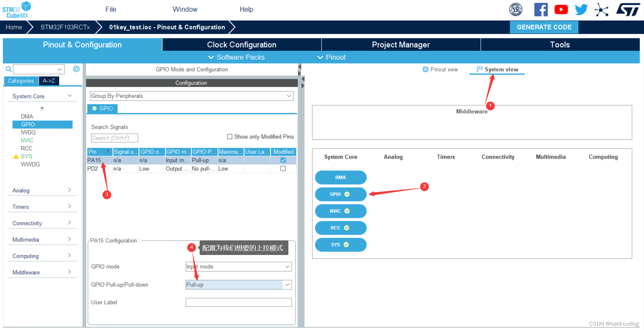Check the PD2 Modified checkbox

[x=283, y=169]
